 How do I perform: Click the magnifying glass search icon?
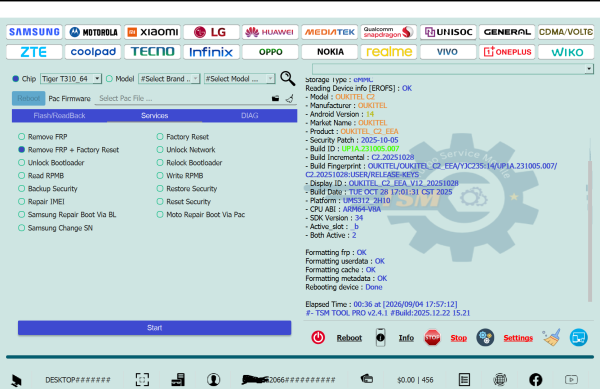287,78
